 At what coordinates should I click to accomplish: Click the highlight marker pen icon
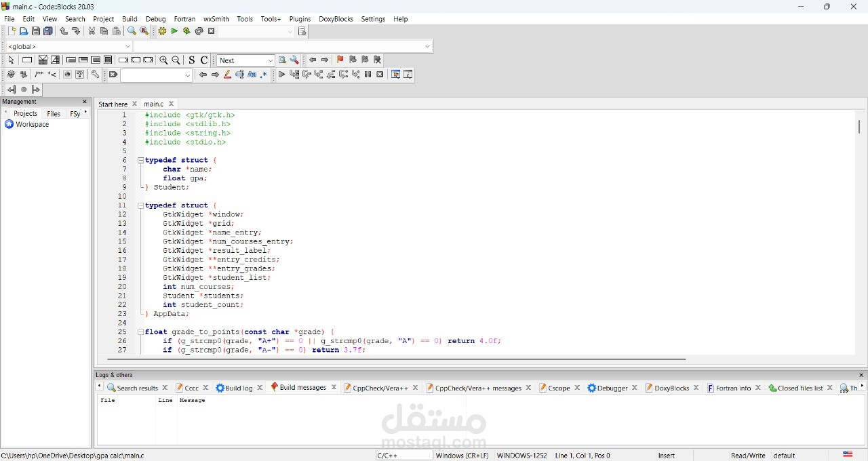pos(227,75)
